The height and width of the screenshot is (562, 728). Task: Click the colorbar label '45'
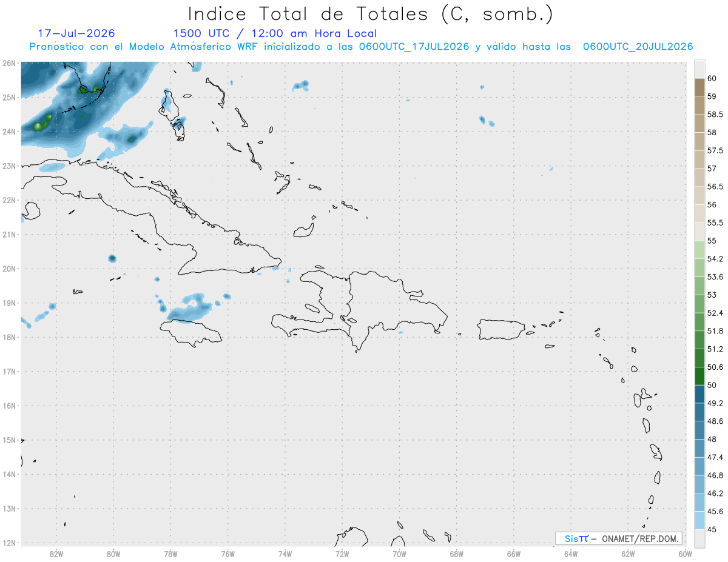(712, 529)
